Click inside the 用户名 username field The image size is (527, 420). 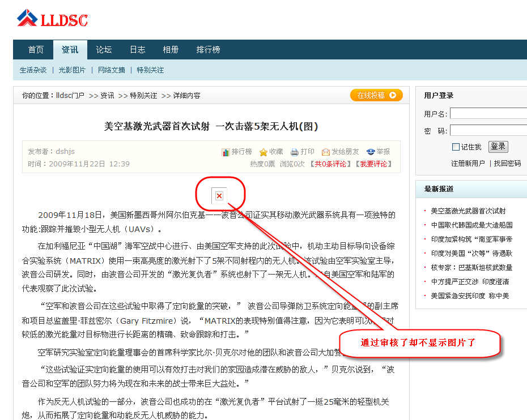coord(487,113)
